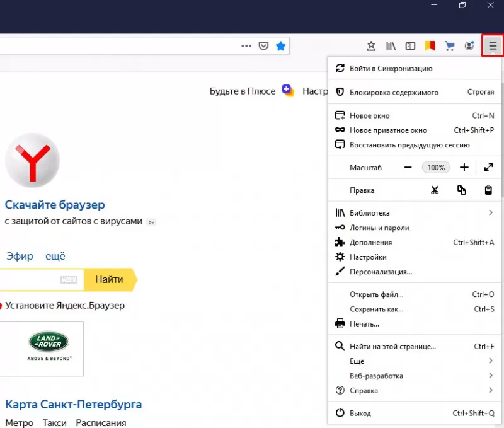Click the Firefox account avatar icon
Screen dimensions: 504x428
[x=469, y=46]
